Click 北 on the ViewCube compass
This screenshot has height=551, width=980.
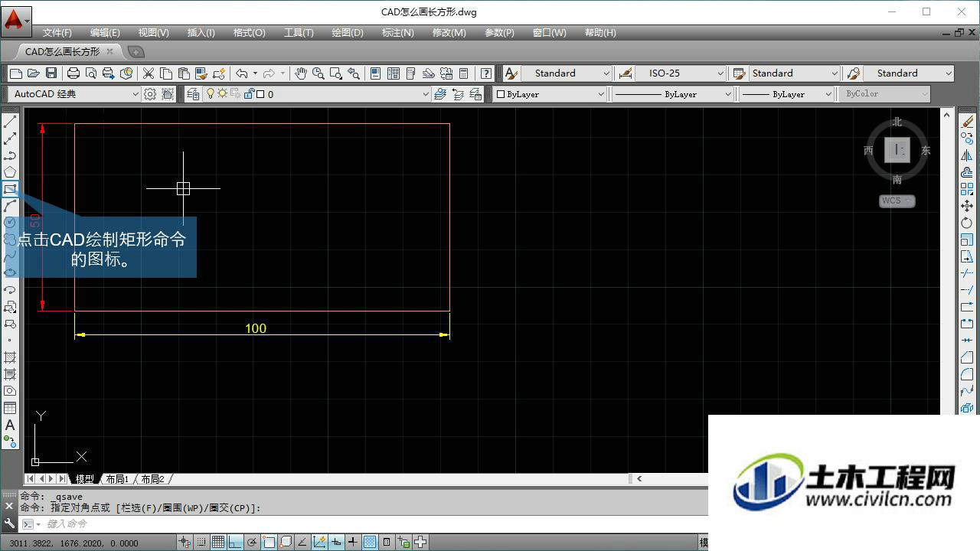897,122
